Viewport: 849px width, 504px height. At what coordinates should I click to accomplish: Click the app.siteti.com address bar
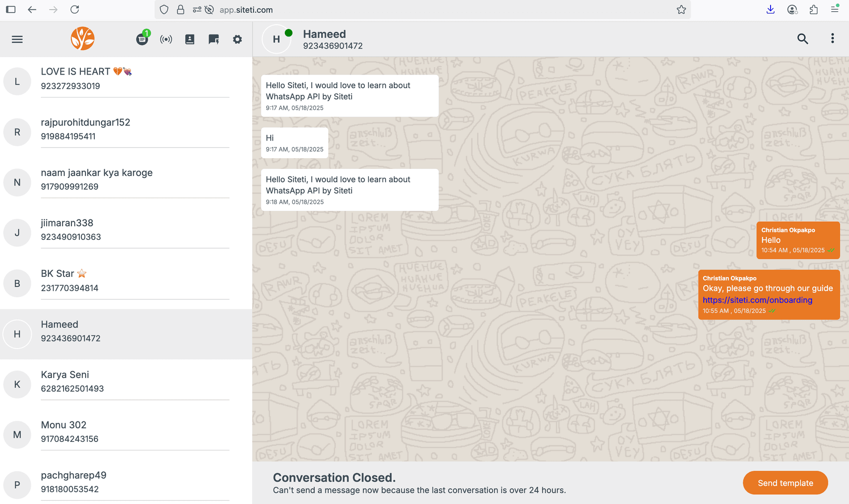pos(420,10)
